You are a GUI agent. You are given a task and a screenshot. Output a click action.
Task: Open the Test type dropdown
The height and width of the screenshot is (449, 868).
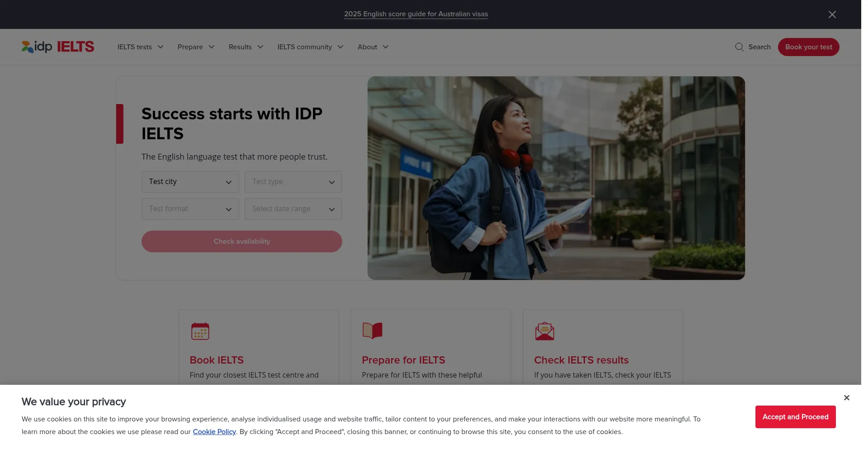[293, 182]
